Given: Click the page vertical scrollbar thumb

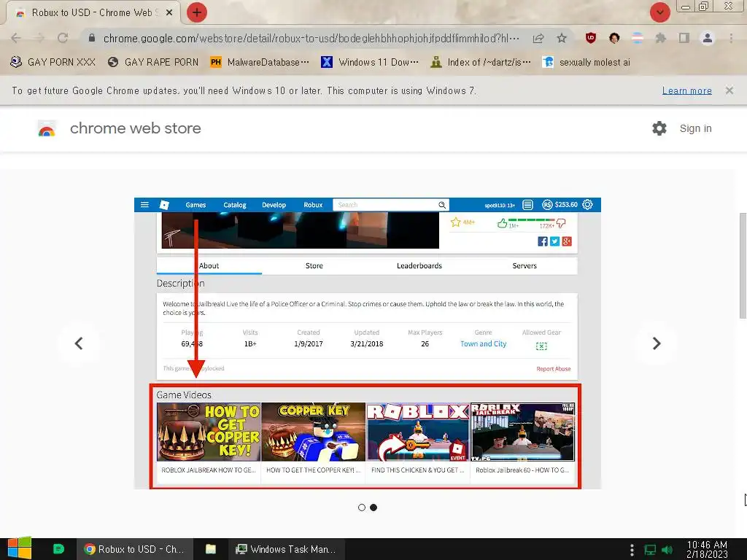Looking at the screenshot, I should pos(743,265).
